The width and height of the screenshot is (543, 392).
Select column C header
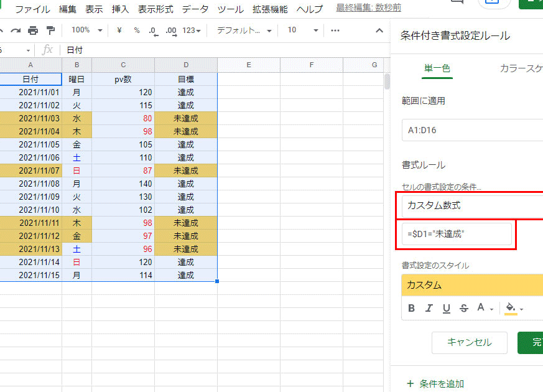(x=123, y=65)
